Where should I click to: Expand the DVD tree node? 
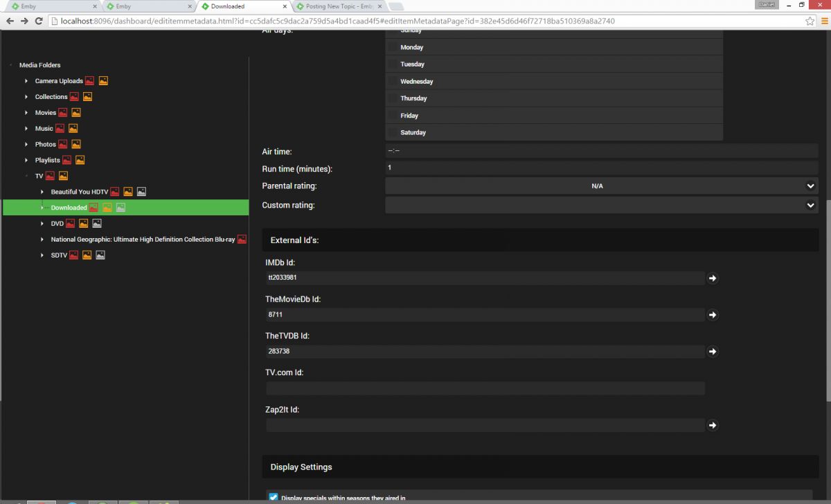42,224
